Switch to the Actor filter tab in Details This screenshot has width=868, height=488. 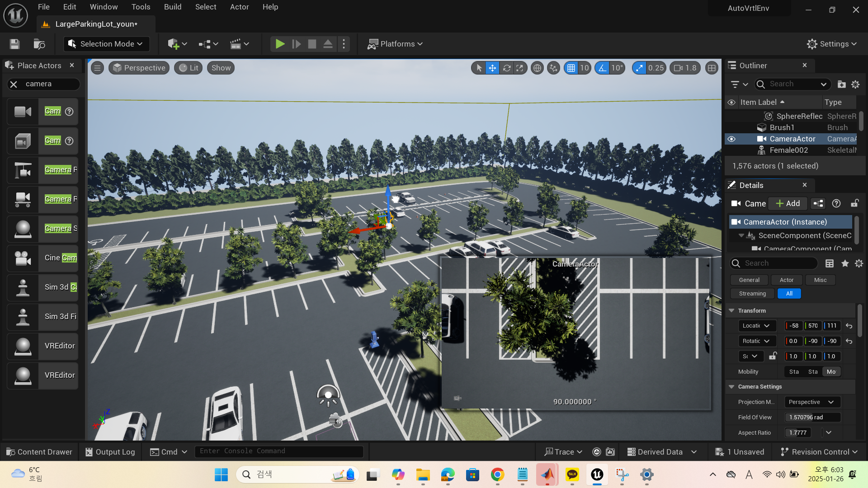(x=786, y=280)
